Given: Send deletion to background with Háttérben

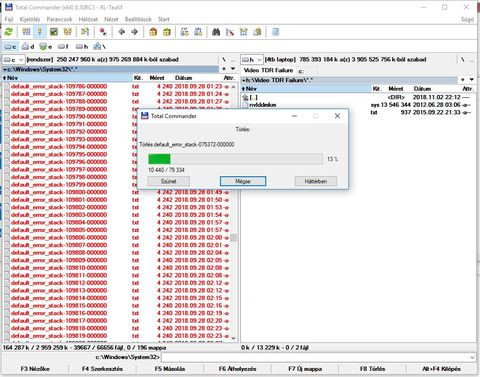Looking at the screenshot, I should coord(316,181).
